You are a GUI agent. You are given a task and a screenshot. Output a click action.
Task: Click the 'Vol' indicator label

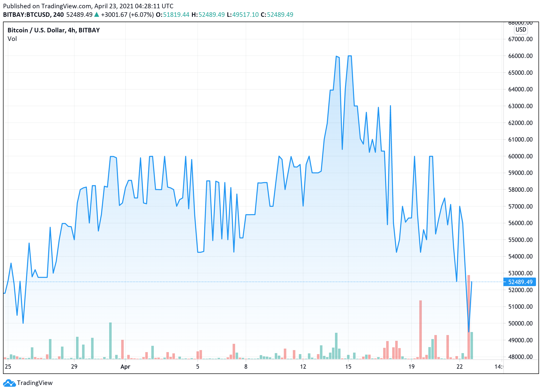[x=12, y=39]
